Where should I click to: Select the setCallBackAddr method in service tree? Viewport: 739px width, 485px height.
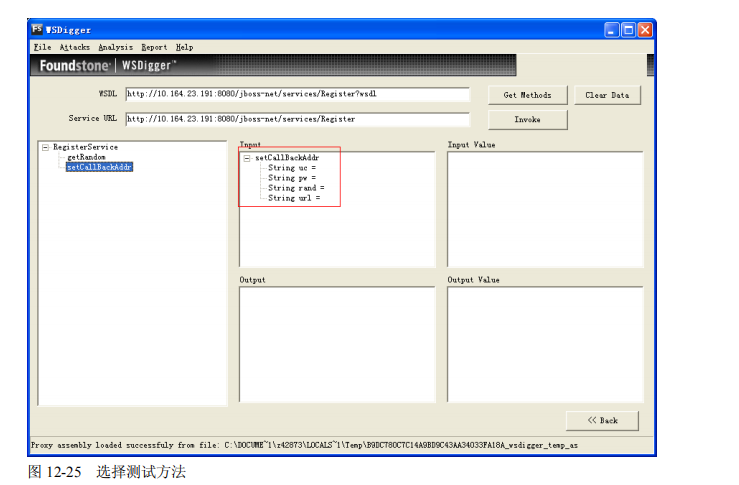99,167
